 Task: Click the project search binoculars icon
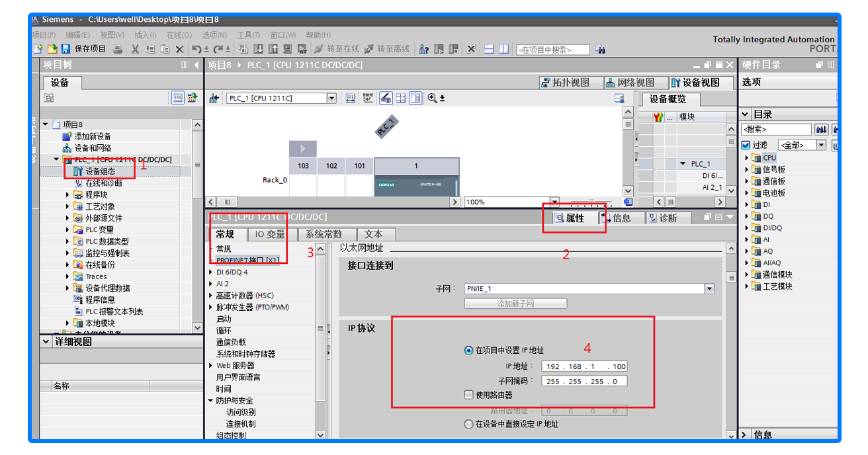600,49
